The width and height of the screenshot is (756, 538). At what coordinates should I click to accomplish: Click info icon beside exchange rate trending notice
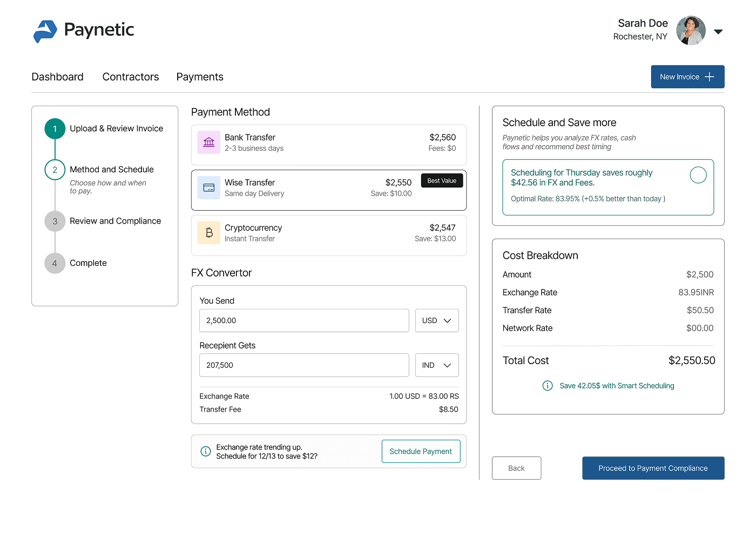(x=206, y=452)
